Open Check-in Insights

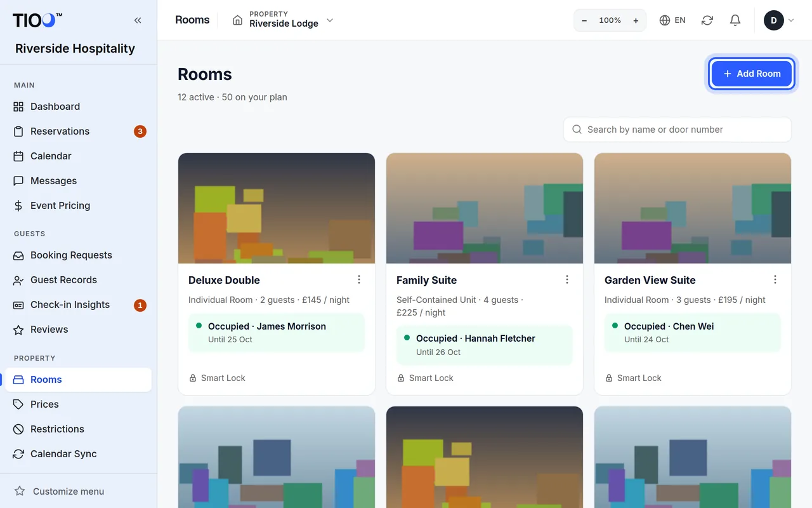tap(78, 305)
